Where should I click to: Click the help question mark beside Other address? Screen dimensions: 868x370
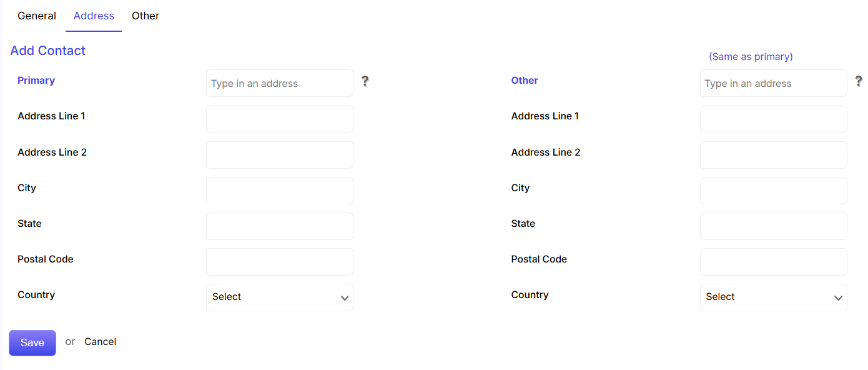click(x=859, y=81)
